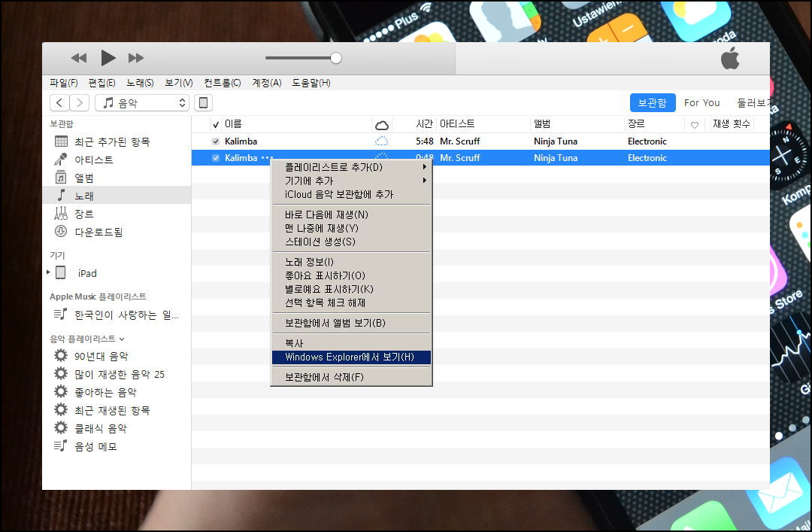This screenshot has width=812, height=532.
Task: Go forward with the right arrow button
Action: (x=79, y=102)
